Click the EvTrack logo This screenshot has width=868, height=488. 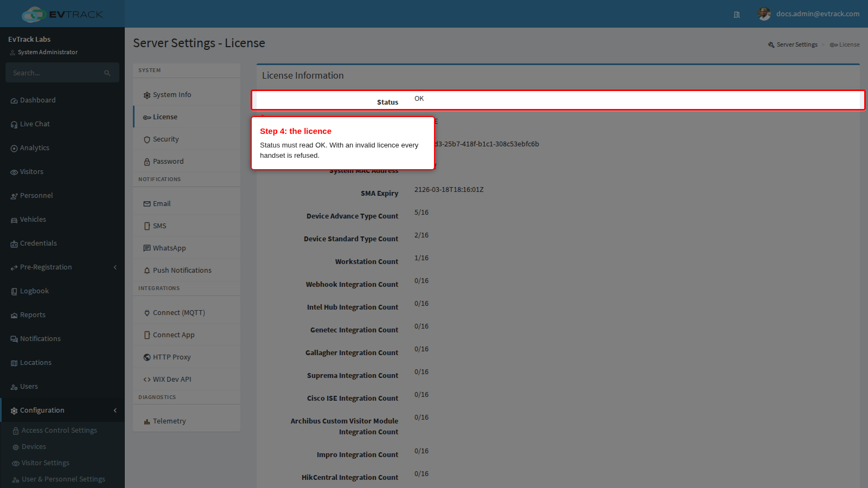point(62,14)
